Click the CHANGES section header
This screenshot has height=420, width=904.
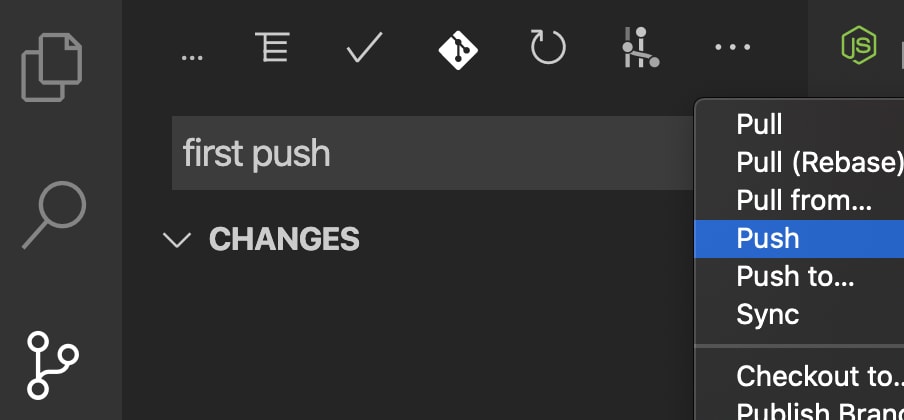click(x=284, y=239)
